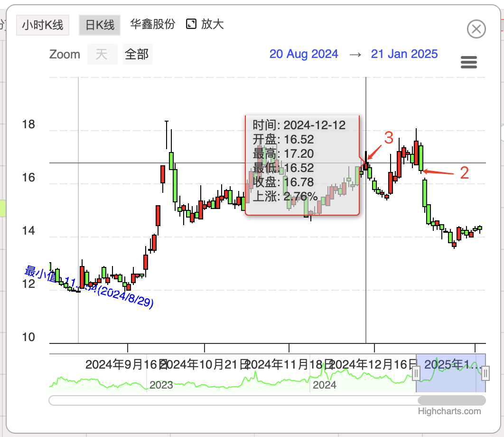Switch to the 小时K线 hourly chart tab

[43, 25]
